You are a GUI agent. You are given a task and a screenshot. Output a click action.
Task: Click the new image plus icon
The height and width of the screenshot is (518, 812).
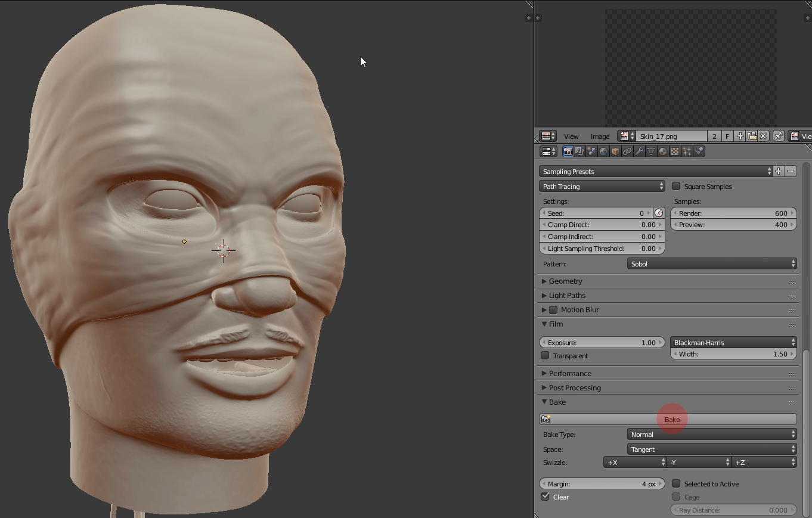coord(740,137)
